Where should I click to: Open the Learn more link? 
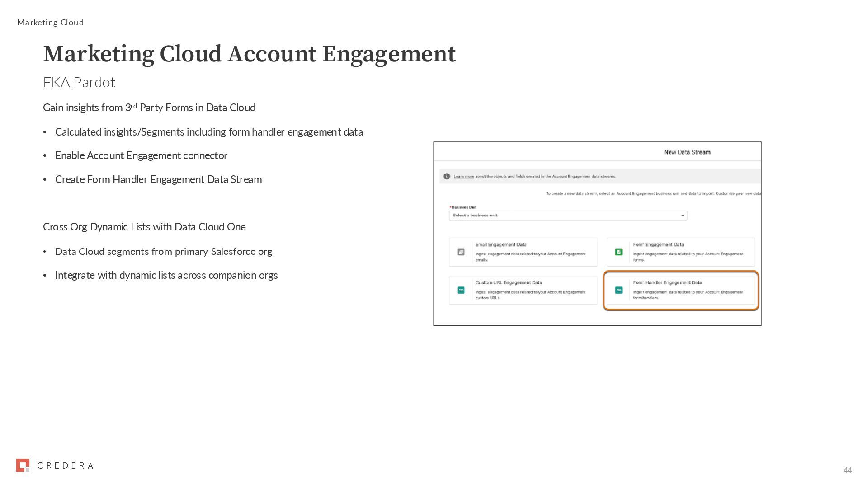coord(464,177)
